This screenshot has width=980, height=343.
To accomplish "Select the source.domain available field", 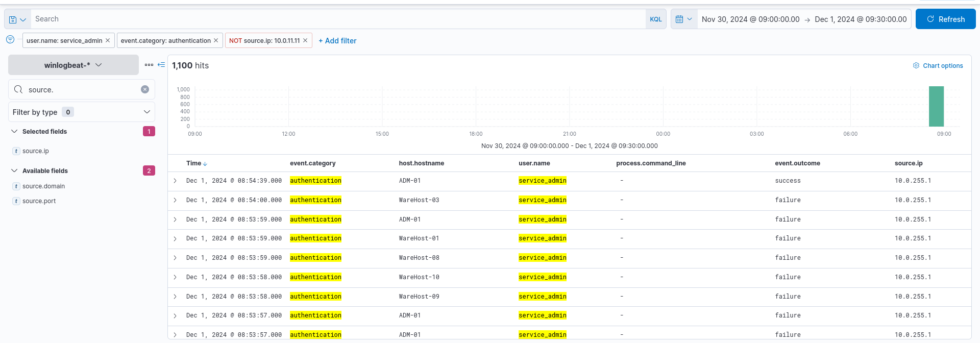I will point(43,186).
